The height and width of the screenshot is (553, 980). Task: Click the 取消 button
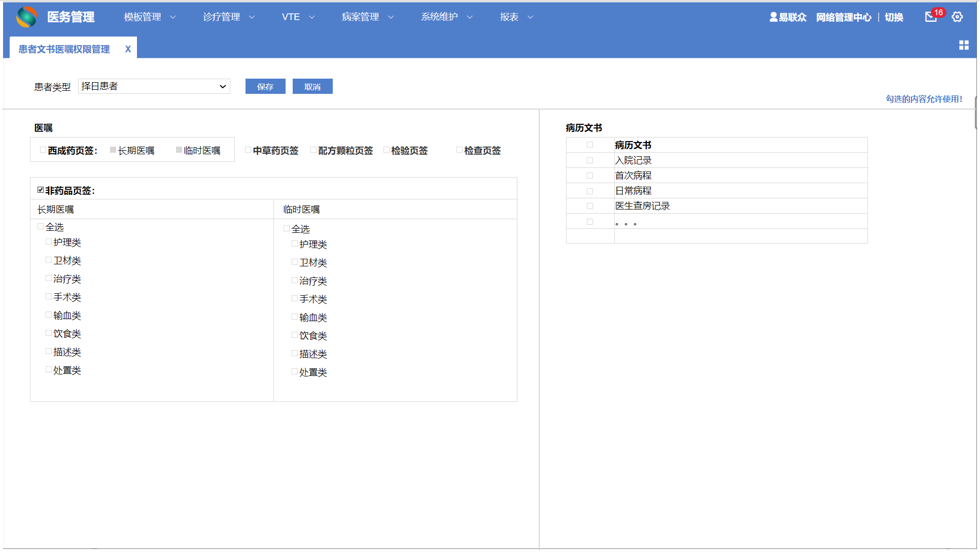(x=312, y=87)
